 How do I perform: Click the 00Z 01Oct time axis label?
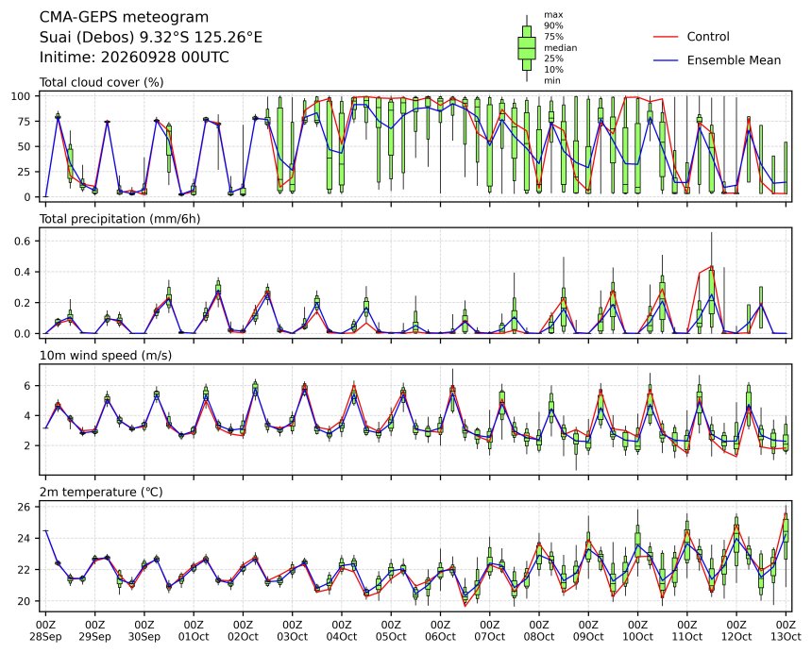[194, 630]
